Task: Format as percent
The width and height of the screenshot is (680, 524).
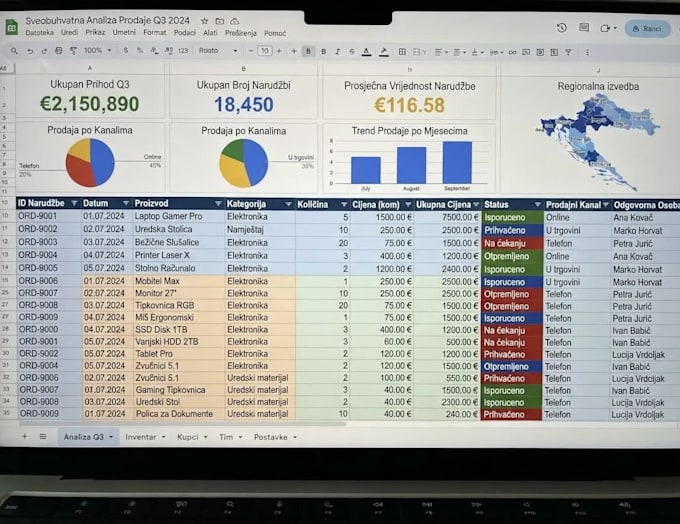Action: tap(140, 51)
